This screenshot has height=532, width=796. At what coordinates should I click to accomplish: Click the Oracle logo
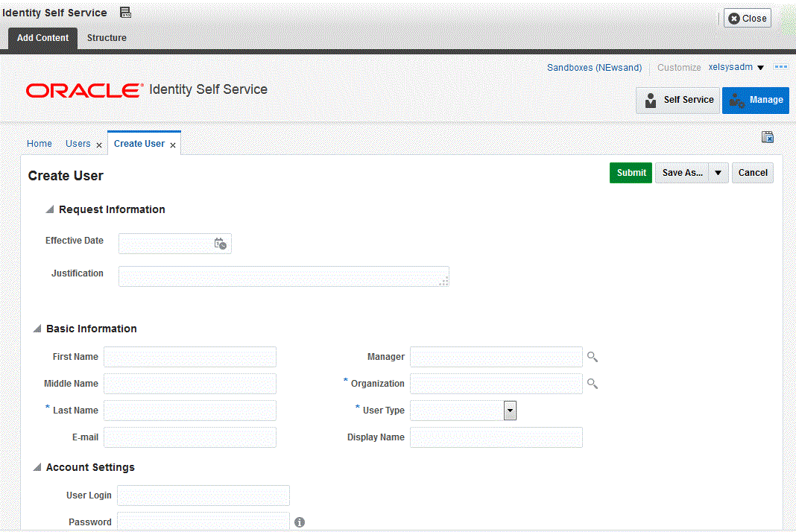click(84, 90)
